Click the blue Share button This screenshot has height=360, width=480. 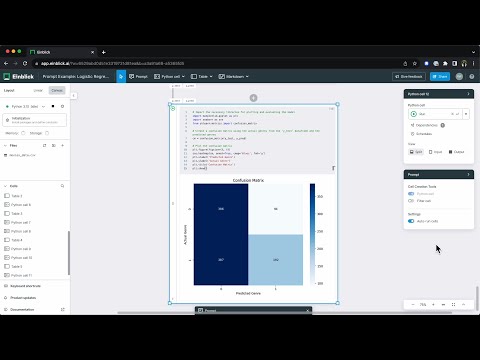[x=440, y=77]
